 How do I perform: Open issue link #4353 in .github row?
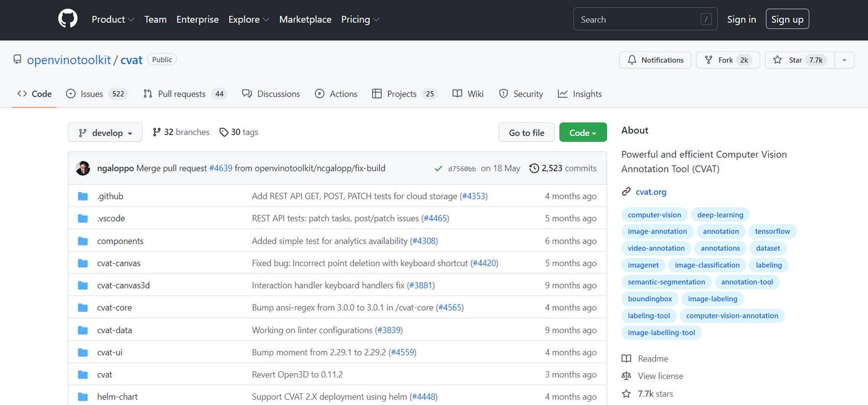(x=474, y=196)
